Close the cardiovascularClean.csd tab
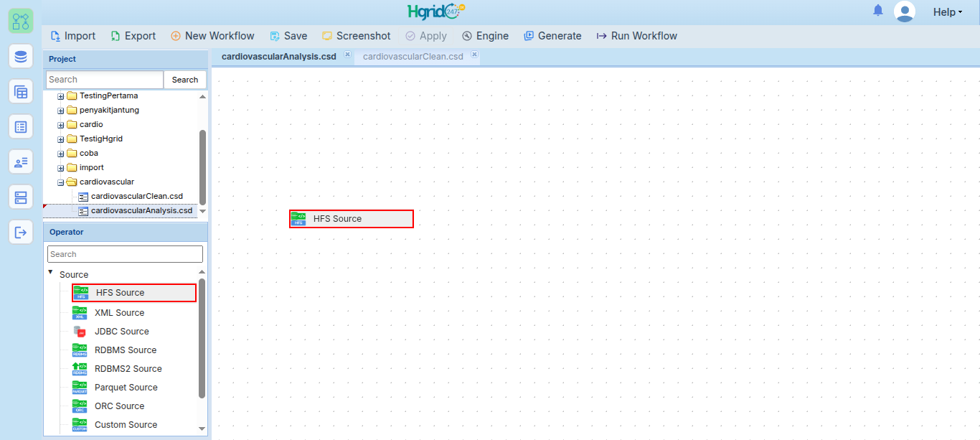Screen dimensions: 980x440 (474, 55)
